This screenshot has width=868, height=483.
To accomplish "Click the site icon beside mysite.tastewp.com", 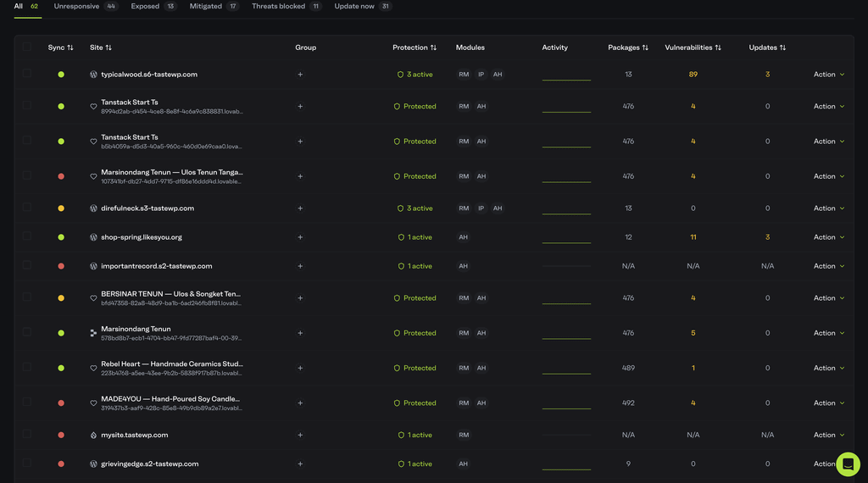I will [93, 435].
